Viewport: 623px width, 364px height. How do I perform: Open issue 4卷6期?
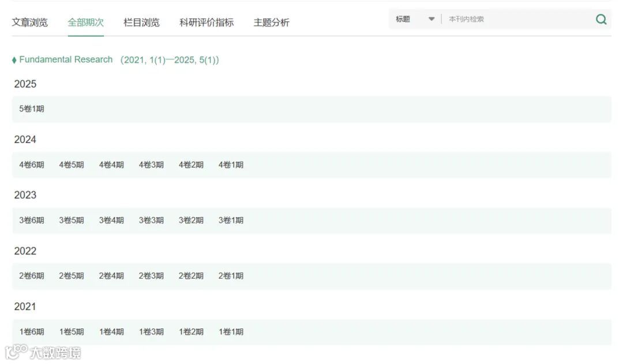tap(32, 164)
